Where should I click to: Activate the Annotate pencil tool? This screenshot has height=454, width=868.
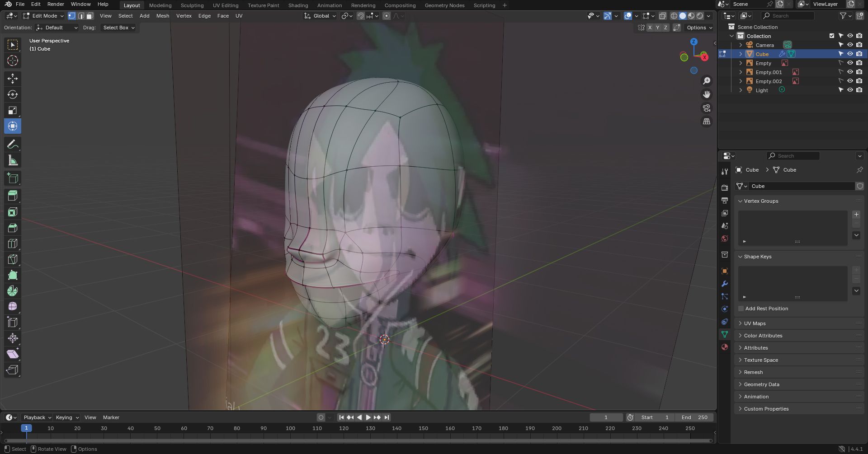click(x=13, y=145)
